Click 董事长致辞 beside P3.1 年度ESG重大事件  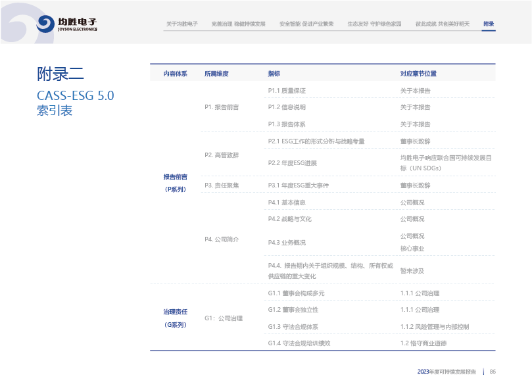click(x=415, y=185)
